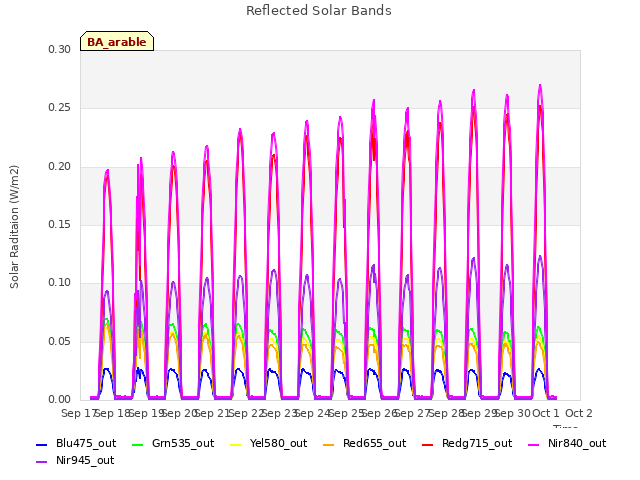Click the Sep 17 x-axis date label
The width and height of the screenshot is (640, 480).
(78, 413)
